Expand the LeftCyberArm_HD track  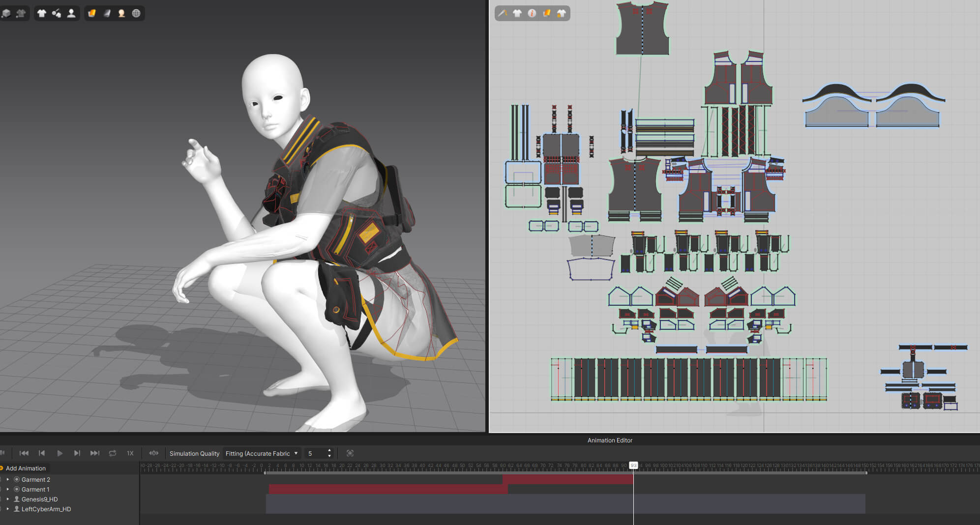point(8,509)
